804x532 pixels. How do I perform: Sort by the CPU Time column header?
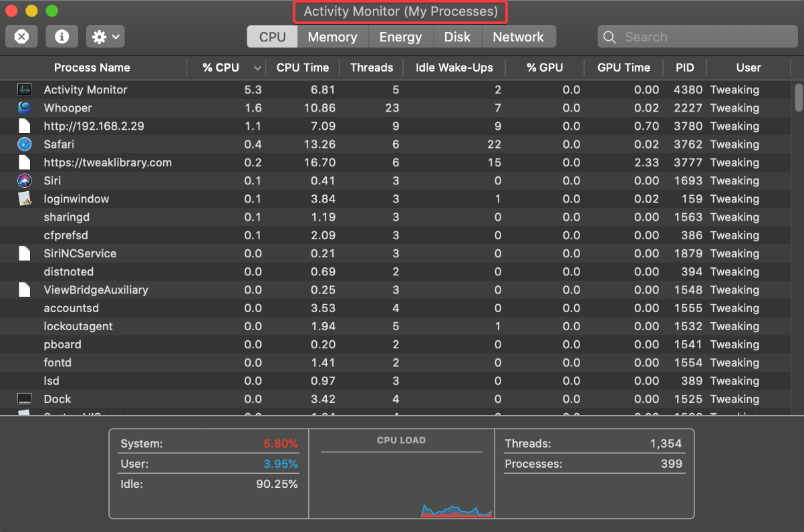[303, 68]
